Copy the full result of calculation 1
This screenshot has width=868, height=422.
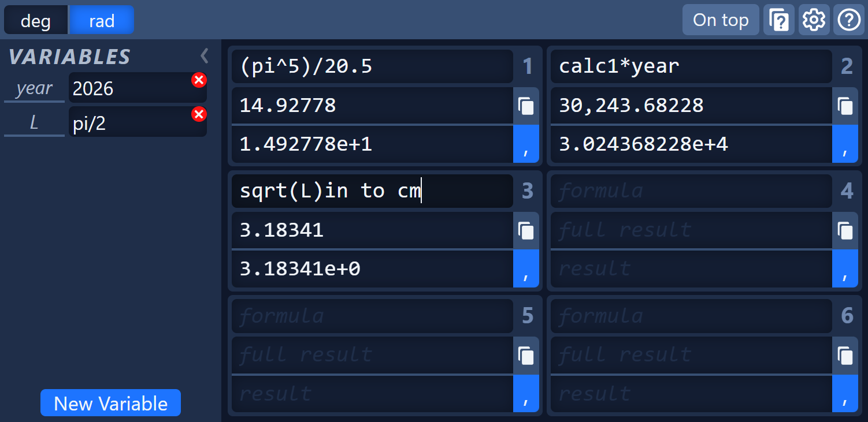pos(526,105)
